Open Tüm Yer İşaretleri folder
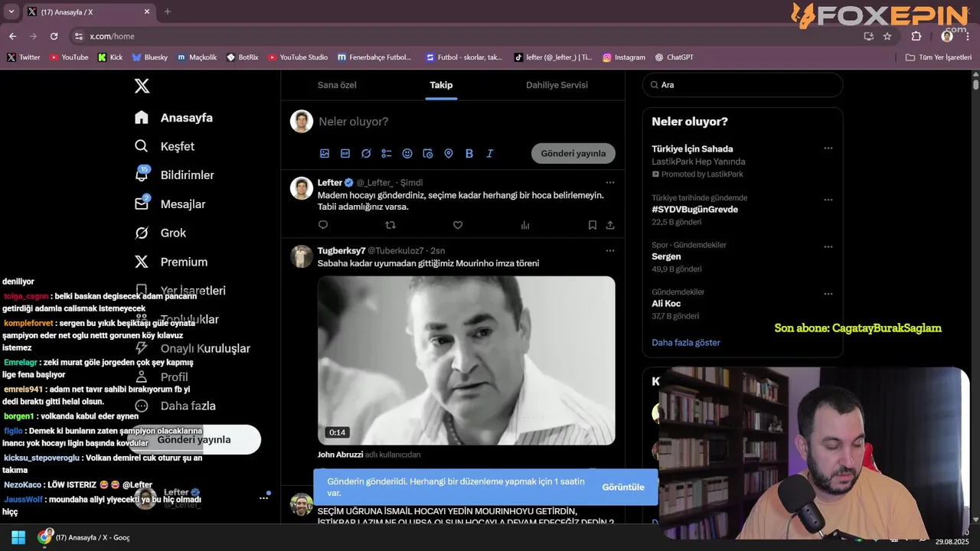The width and height of the screenshot is (980, 551). click(939, 57)
